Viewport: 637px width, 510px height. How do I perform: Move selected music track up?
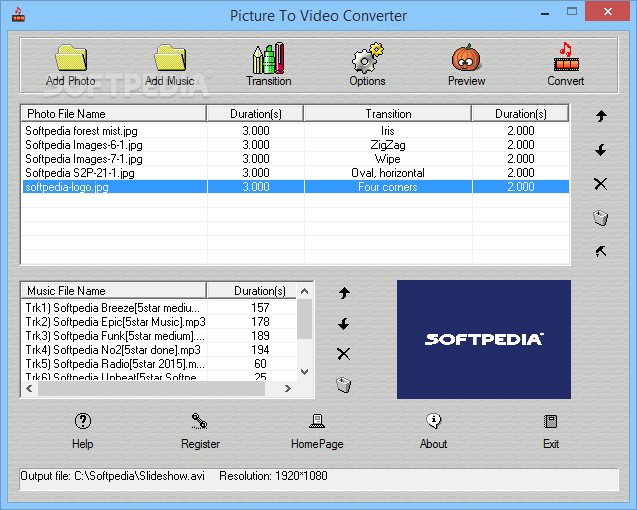344,293
